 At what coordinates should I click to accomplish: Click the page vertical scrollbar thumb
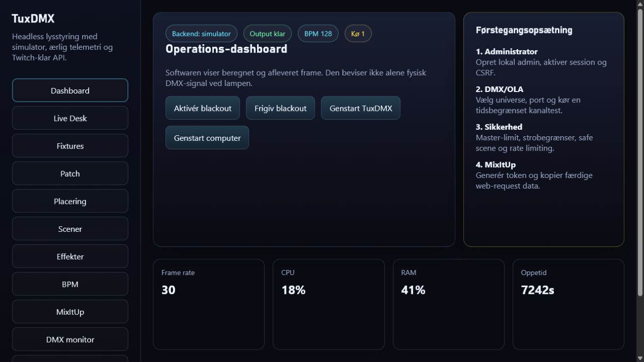pos(640,153)
